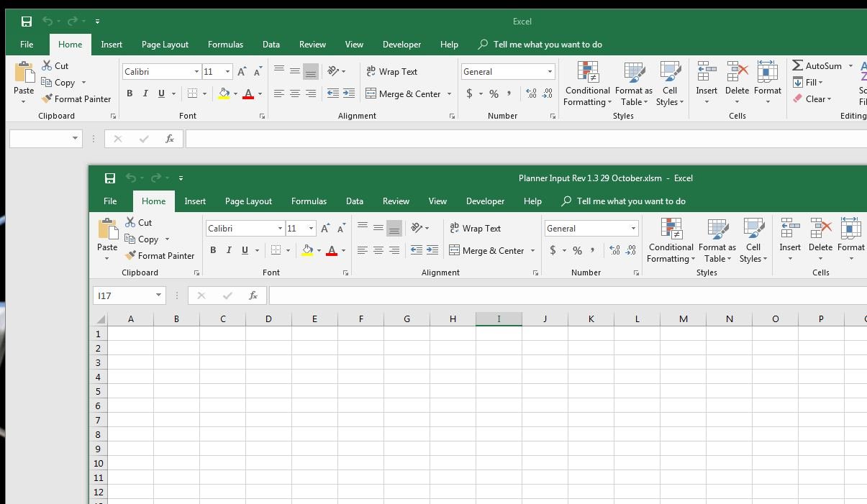Switch to Insert tab in Planner Input window
Screen dimensions: 867x504
195,201
